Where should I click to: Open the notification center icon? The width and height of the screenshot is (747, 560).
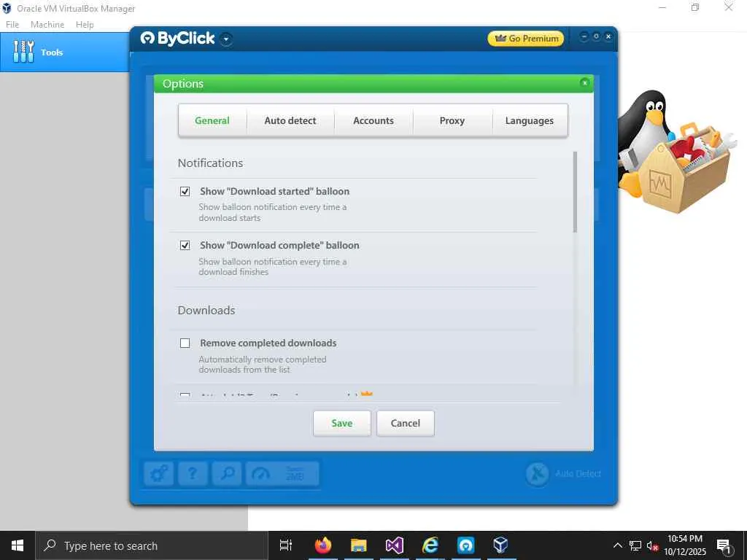(724, 546)
